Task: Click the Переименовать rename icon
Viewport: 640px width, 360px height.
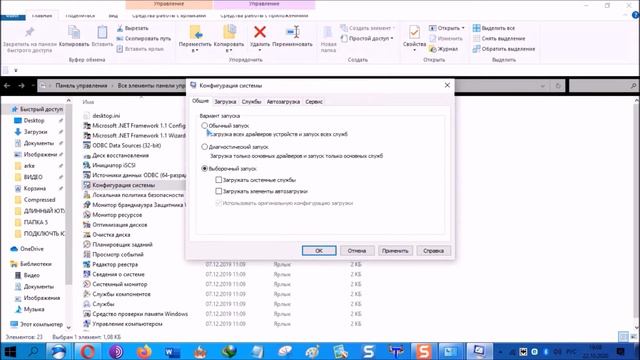Action: [x=293, y=32]
